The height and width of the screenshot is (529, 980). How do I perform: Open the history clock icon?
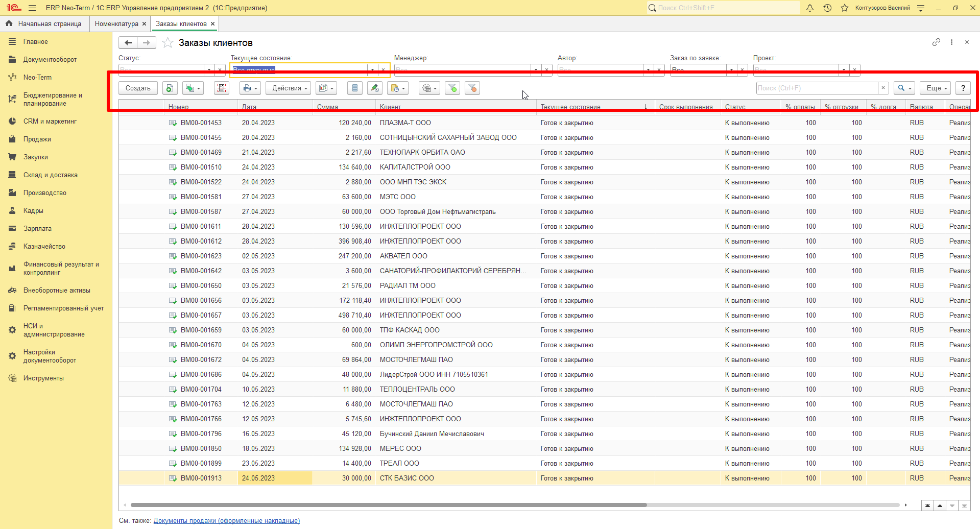[827, 8]
